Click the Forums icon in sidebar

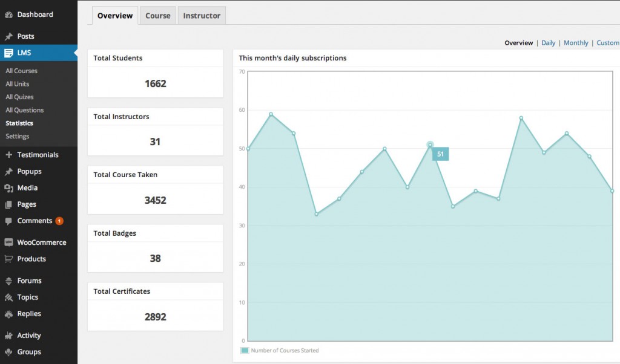[8, 281]
